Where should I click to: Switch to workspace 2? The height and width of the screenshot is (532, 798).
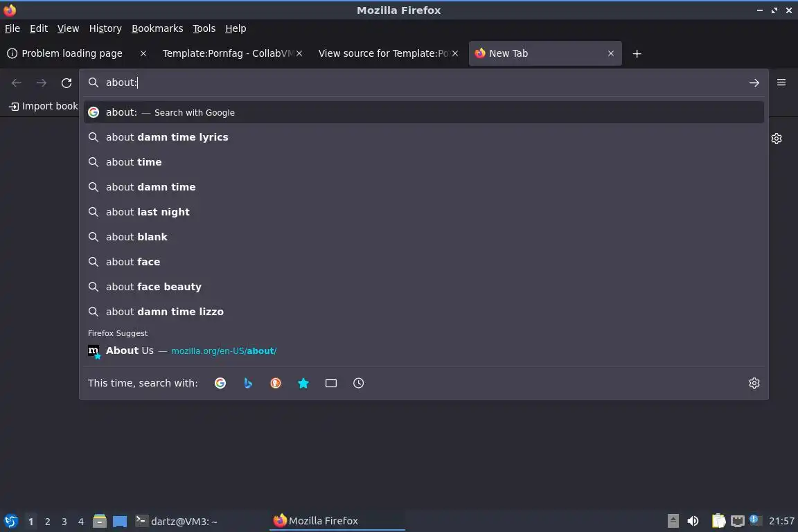coord(47,522)
